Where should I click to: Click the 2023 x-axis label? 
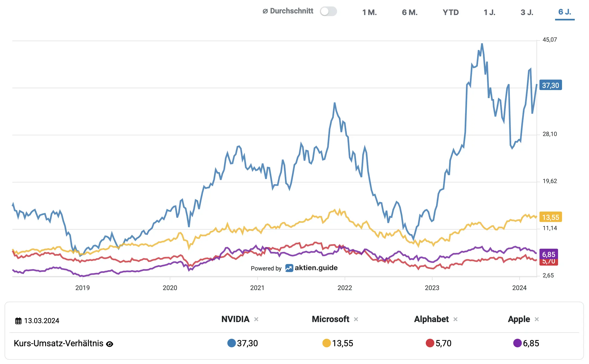click(x=432, y=288)
